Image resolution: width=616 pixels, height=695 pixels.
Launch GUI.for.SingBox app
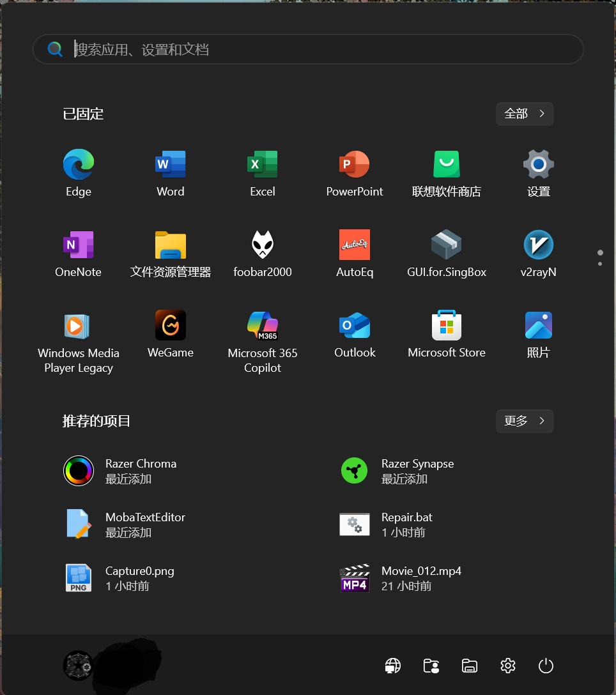[447, 254]
